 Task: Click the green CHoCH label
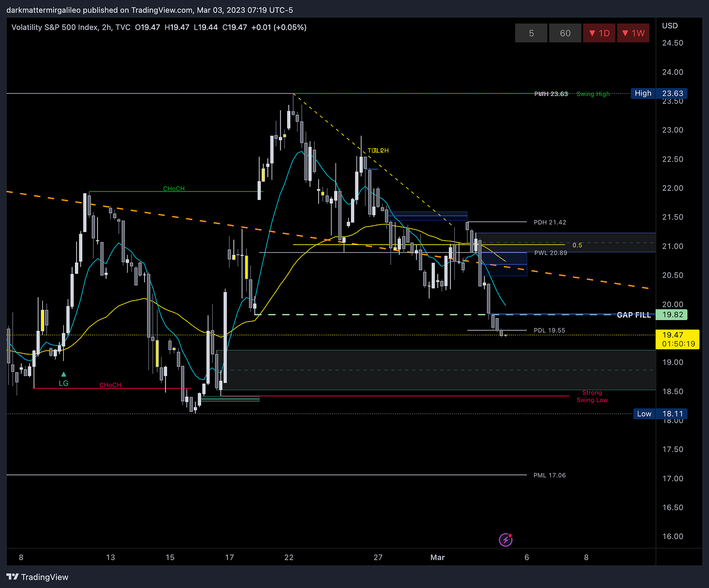coord(174,189)
